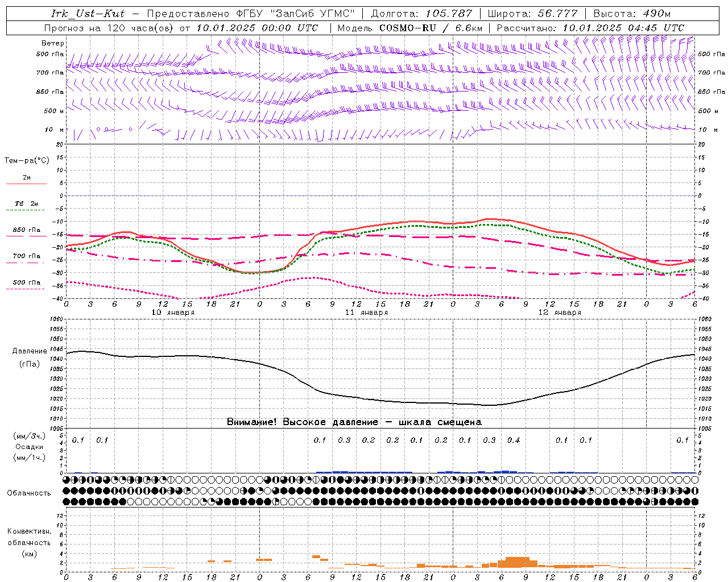Click the (мм/1ч.) precipitation unit label
Viewport: 728px width, 582px height.
pos(30,458)
